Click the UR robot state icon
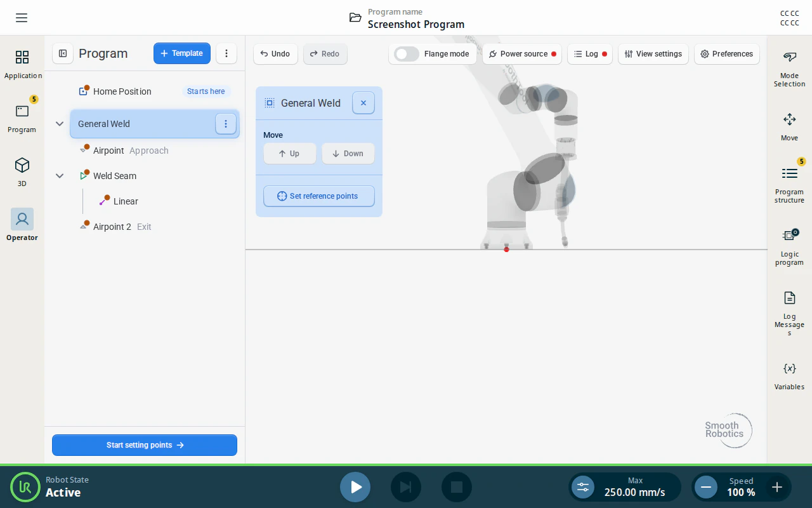 coord(25,487)
